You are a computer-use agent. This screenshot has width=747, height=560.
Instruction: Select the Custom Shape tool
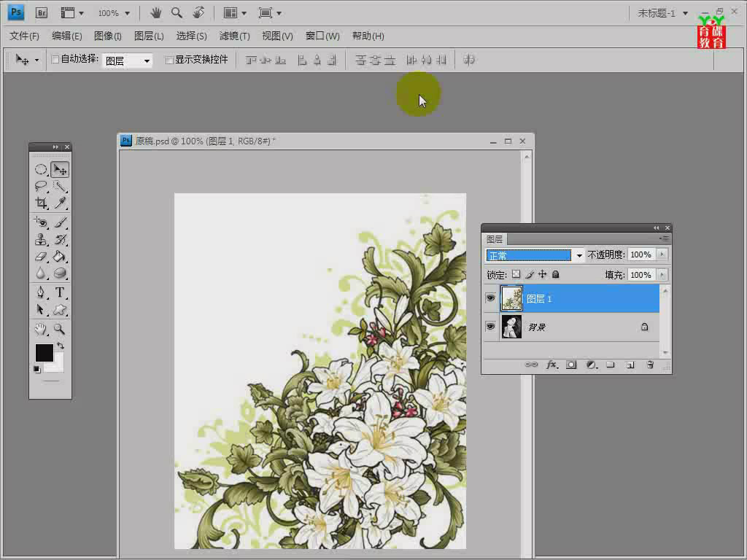click(x=60, y=309)
